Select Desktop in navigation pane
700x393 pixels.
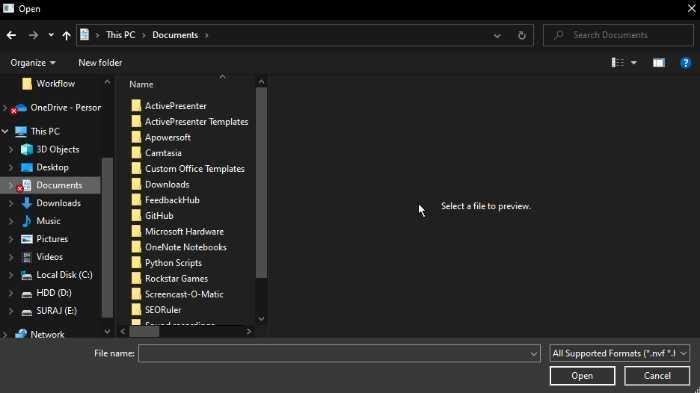pos(52,167)
